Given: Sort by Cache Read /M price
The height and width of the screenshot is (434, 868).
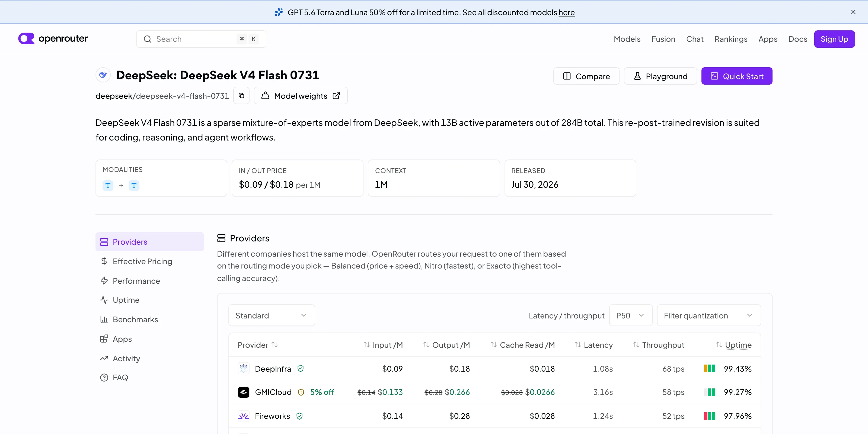Looking at the screenshot, I should pos(522,345).
